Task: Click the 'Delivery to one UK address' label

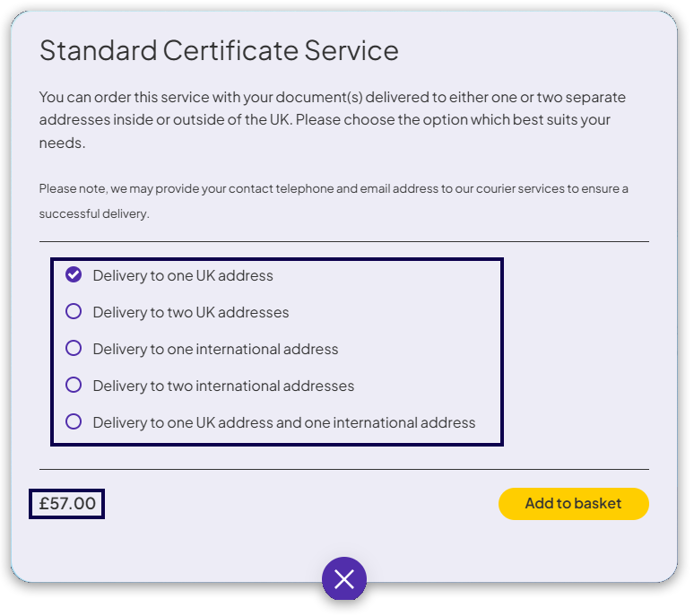Action: click(183, 276)
